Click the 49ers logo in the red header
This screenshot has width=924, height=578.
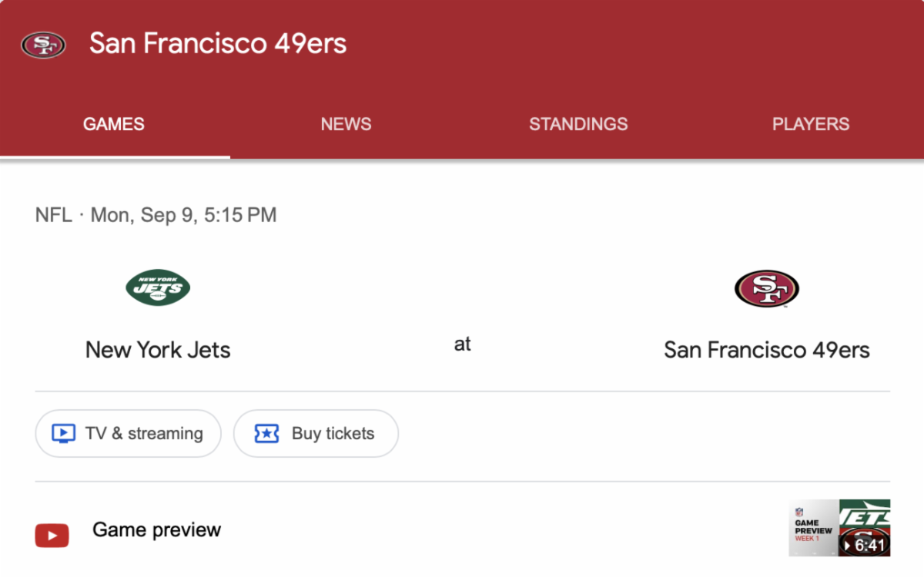coord(43,44)
